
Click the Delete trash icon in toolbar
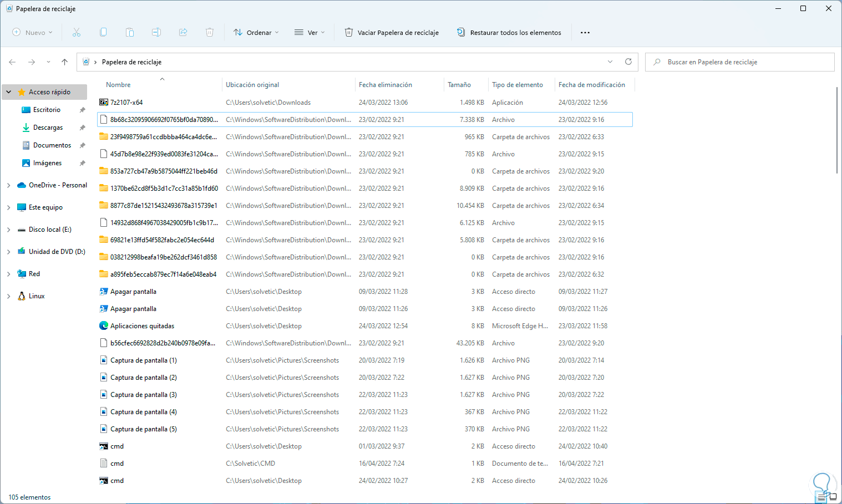click(x=210, y=33)
